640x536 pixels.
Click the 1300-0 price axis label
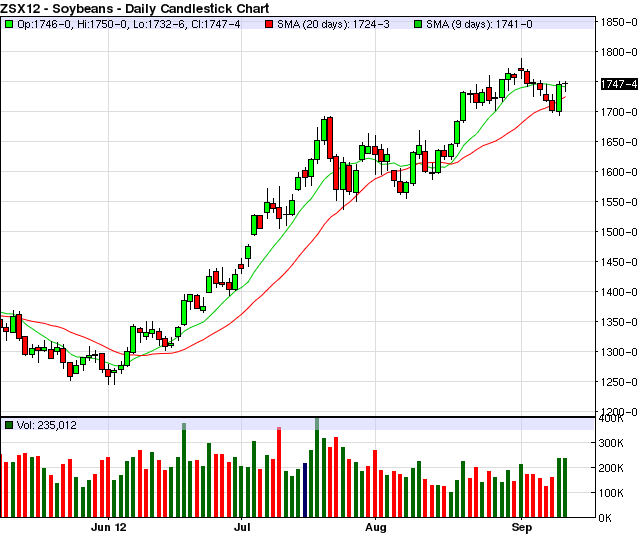[x=619, y=352]
